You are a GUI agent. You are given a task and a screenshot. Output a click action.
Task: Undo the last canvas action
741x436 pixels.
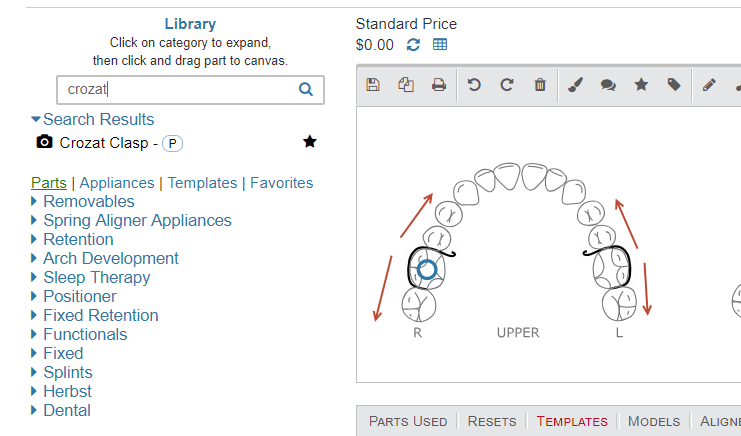[x=474, y=85]
